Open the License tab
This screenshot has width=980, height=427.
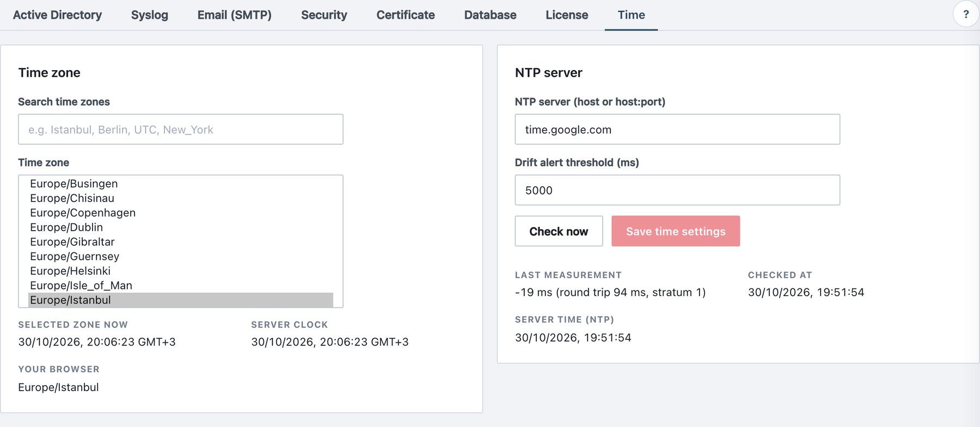(567, 15)
